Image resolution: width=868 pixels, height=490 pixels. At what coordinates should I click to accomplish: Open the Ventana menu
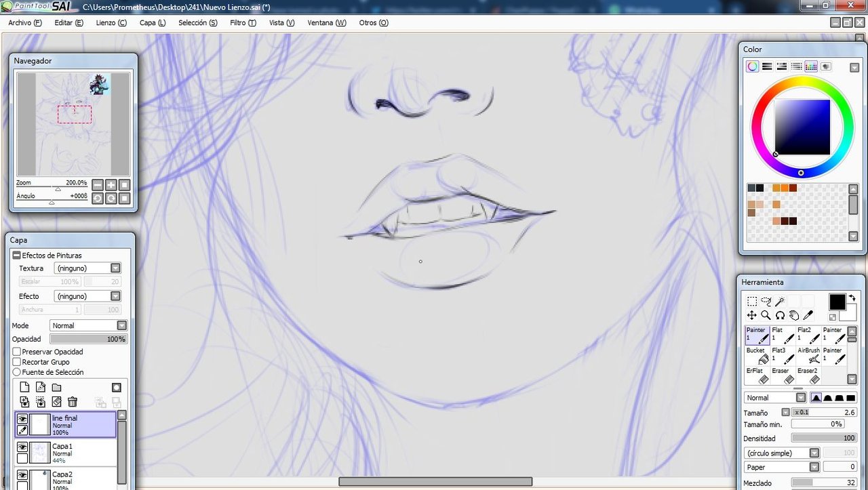coord(327,22)
